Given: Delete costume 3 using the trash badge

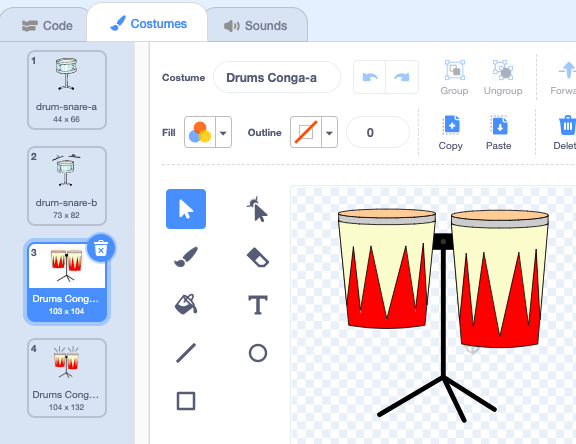Looking at the screenshot, I should 101,248.
